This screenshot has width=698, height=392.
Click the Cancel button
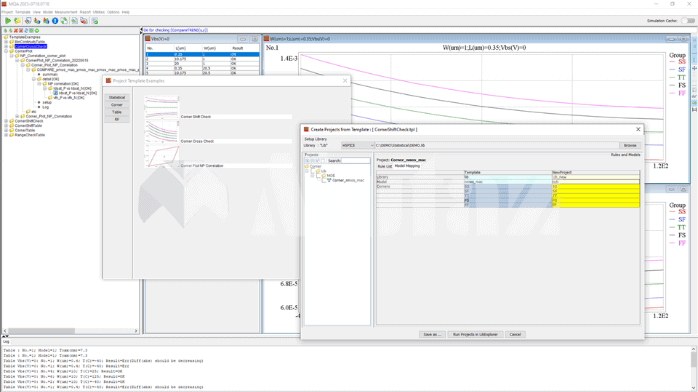(515, 334)
